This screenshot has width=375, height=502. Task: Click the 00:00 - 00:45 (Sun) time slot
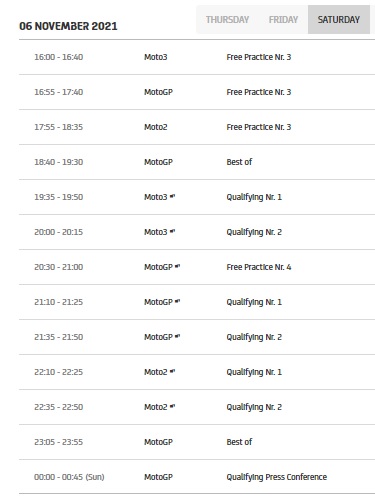tap(69, 477)
